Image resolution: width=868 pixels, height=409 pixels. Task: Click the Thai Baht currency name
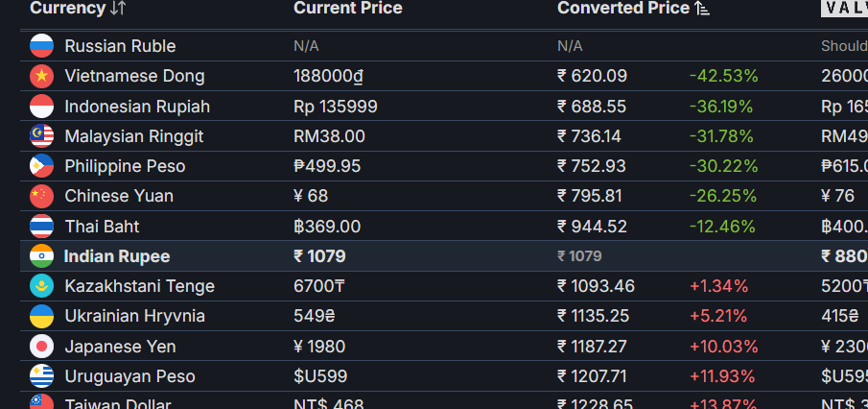coord(102,227)
